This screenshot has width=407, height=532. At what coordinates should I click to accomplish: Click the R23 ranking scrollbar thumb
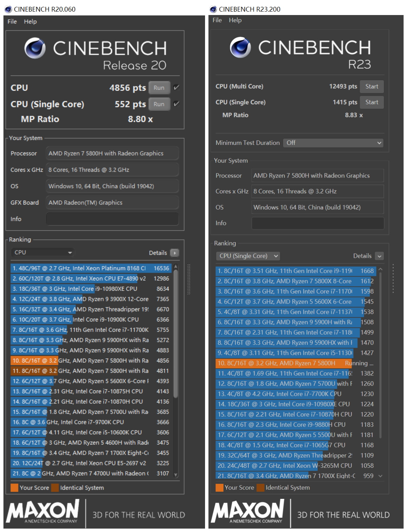[380, 355]
